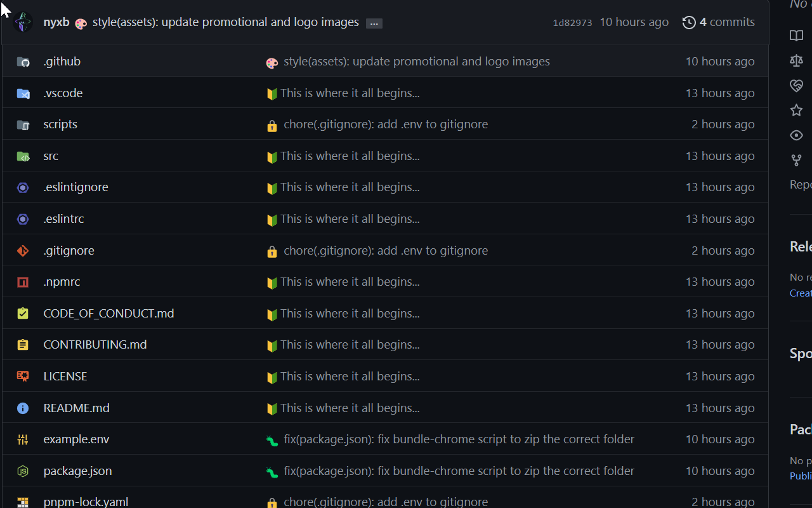Click the watchers eye icon in the sidebar

point(796,135)
